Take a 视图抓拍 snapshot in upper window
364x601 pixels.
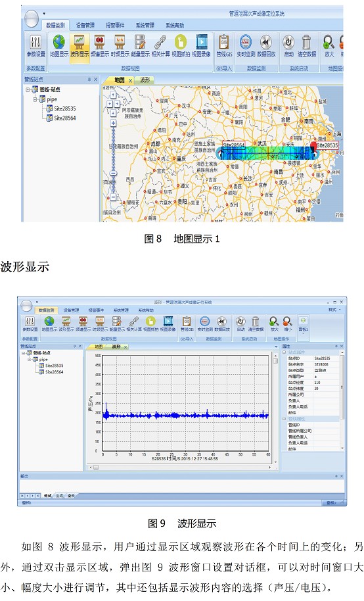point(181,45)
